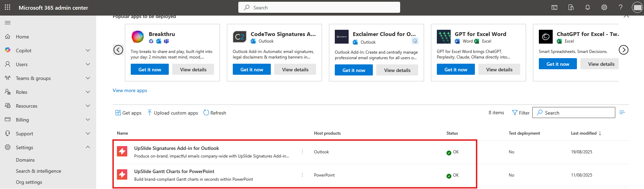The width and height of the screenshot is (644, 189).
Task: Click the CodeTwo Signatures app logo
Action: pos(240,36)
